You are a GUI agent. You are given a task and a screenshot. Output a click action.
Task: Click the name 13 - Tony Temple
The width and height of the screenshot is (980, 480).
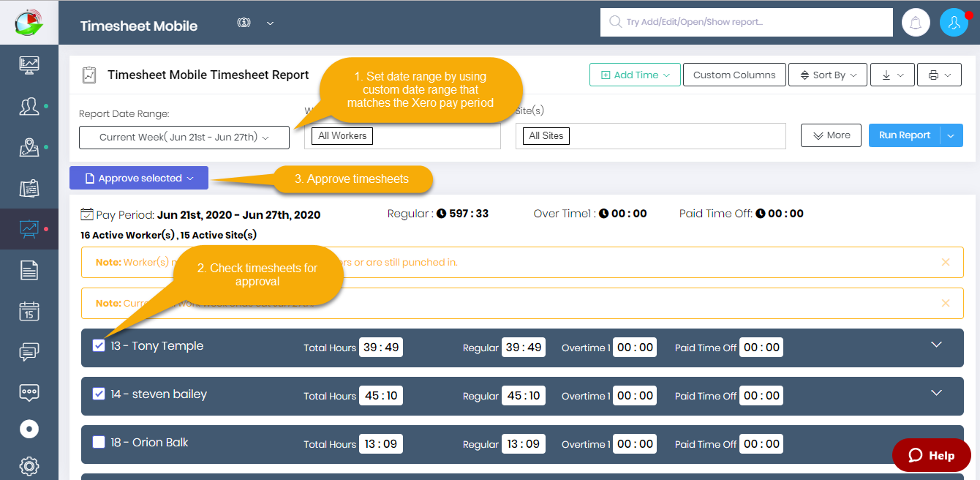(157, 346)
